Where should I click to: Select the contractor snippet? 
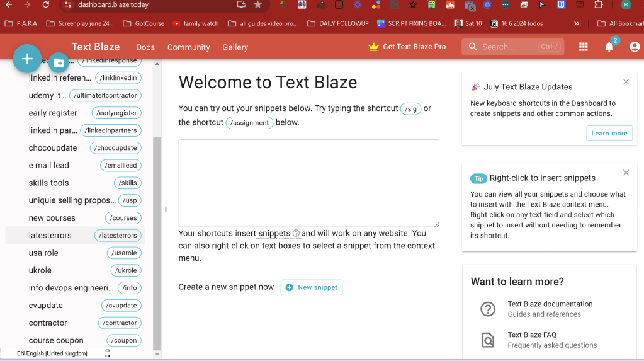[75, 323]
